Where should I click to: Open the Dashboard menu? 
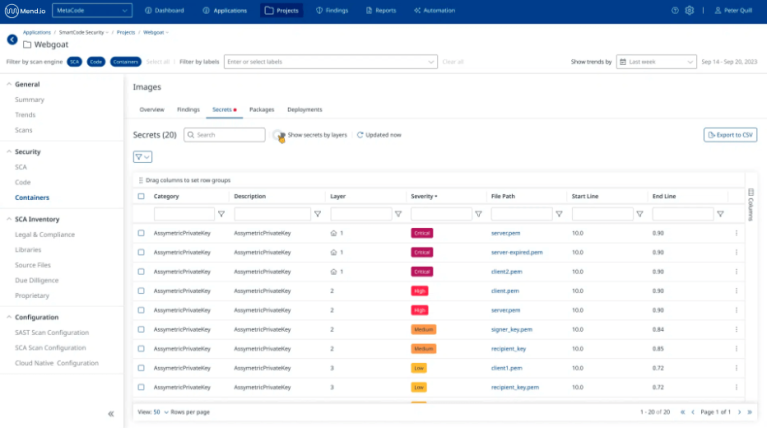(164, 10)
